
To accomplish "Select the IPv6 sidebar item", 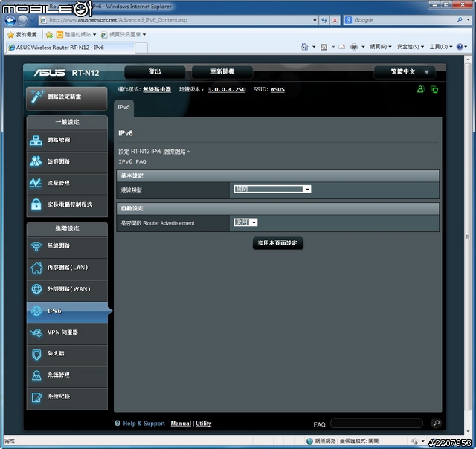I will pyautogui.click(x=67, y=311).
